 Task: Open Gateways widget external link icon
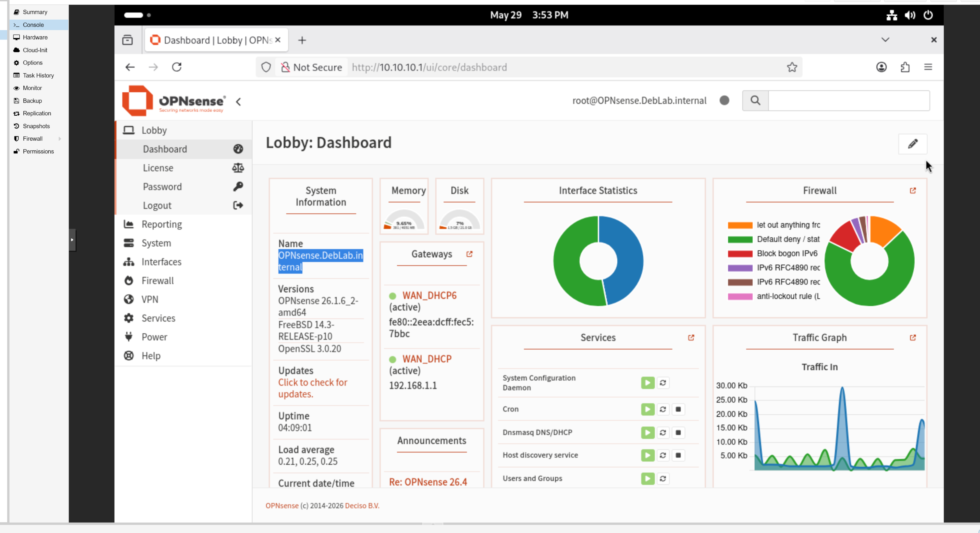469,254
